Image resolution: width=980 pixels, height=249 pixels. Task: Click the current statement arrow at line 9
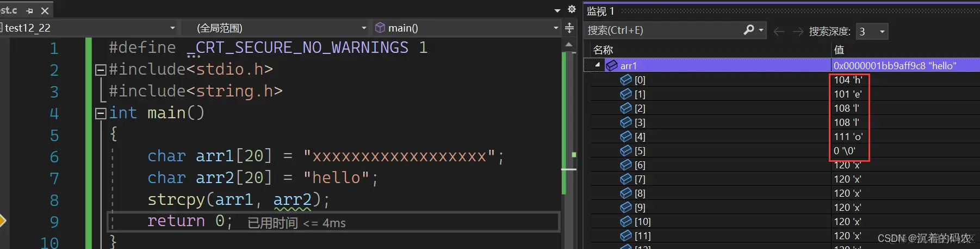coord(2,221)
